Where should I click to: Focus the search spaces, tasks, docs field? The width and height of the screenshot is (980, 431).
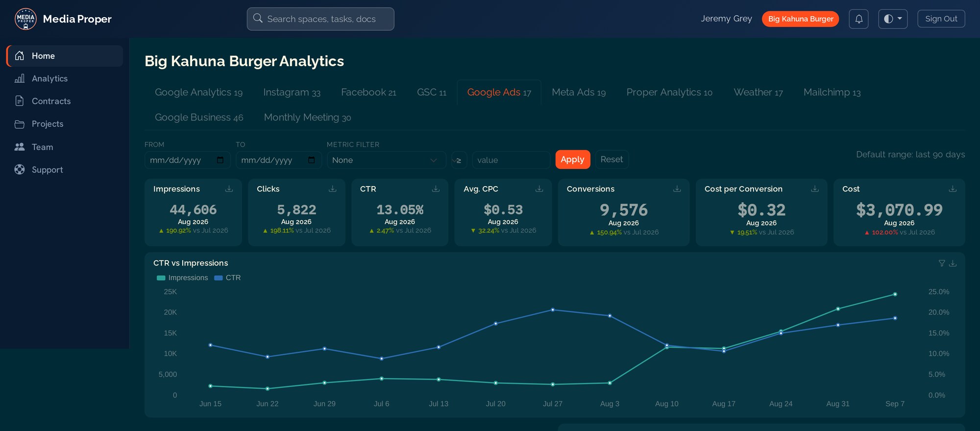coord(320,19)
